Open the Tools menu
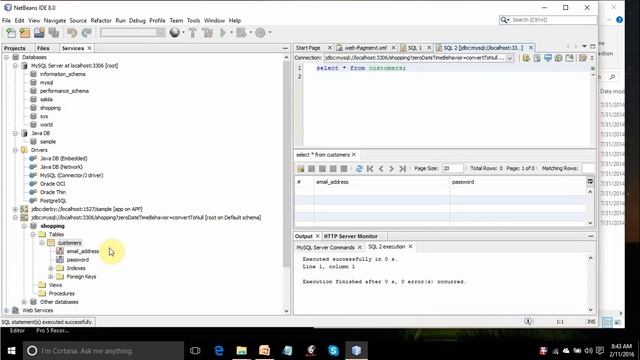 193,20
